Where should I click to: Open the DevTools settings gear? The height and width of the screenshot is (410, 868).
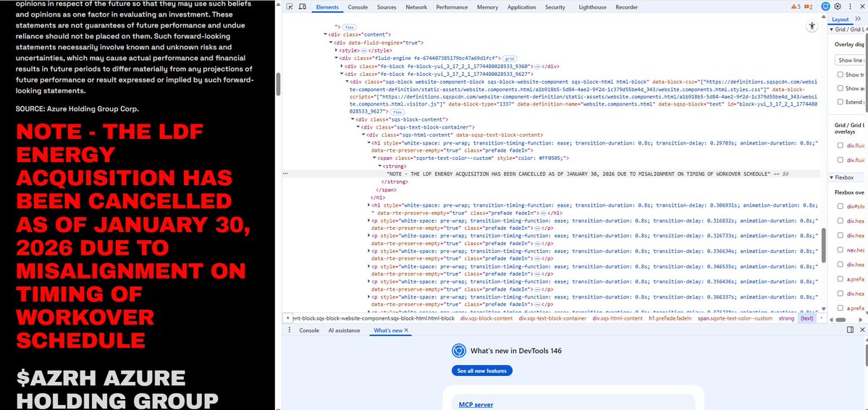837,7
